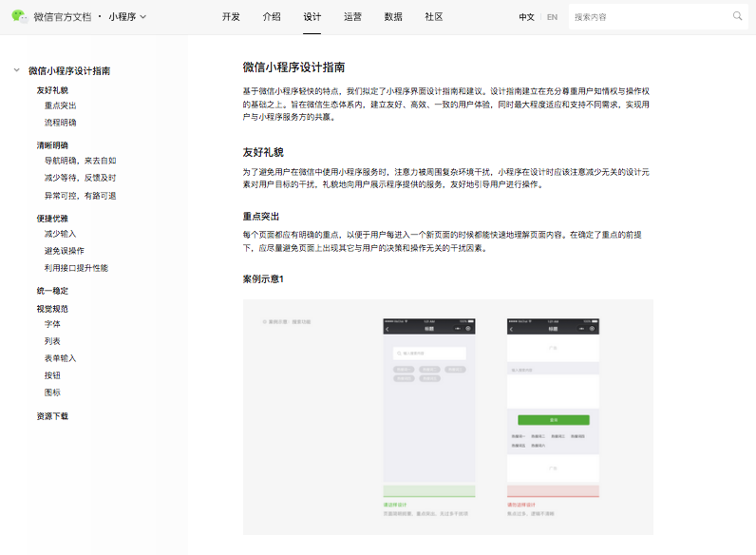Click the WeChat logo icon
Image resolution: width=756 pixels, height=555 pixels.
19,16
